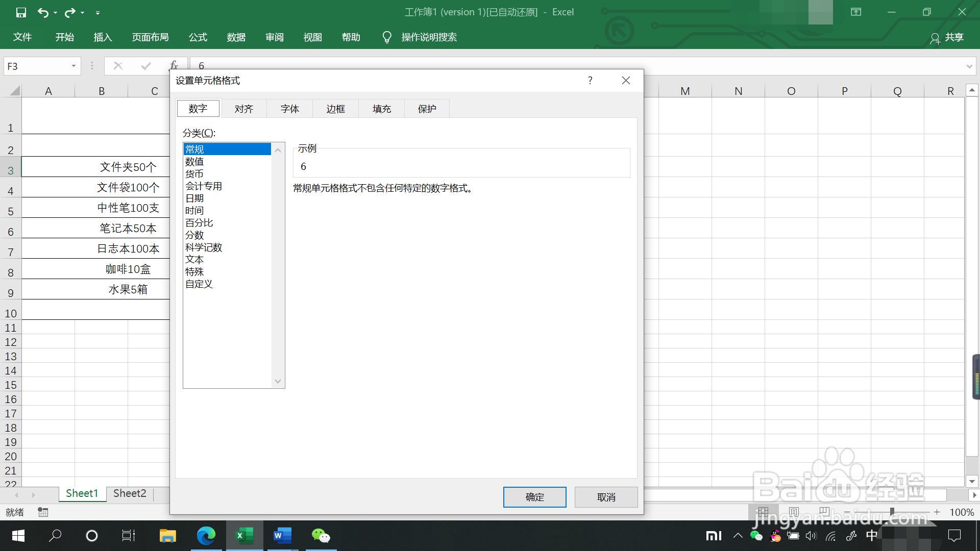Click the 确定 button

[x=534, y=497]
